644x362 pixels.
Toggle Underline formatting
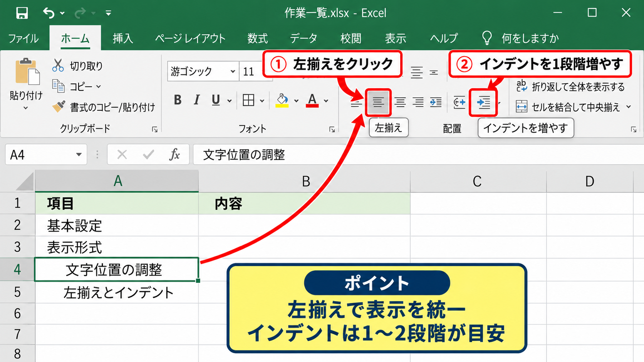[x=216, y=100]
